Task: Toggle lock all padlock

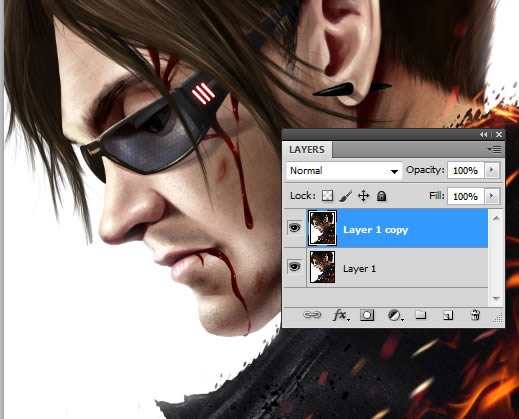Action: pyautogui.click(x=381, y=196)
